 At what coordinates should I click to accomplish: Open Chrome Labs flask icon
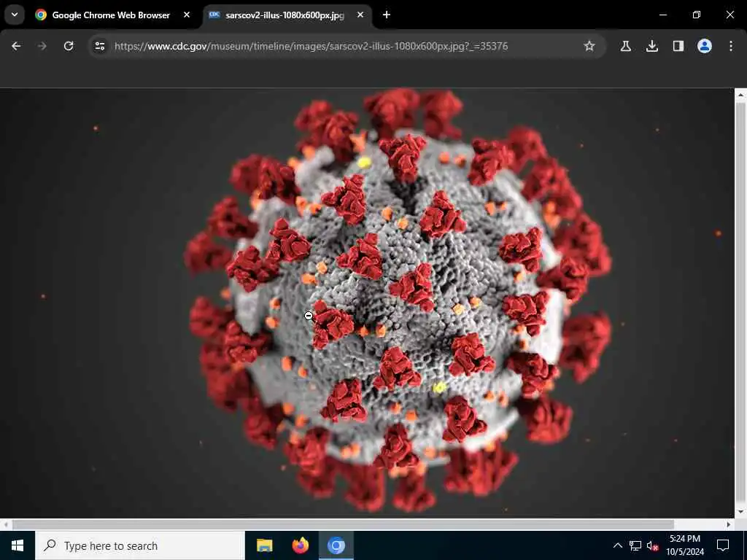(x=625, y=46)
